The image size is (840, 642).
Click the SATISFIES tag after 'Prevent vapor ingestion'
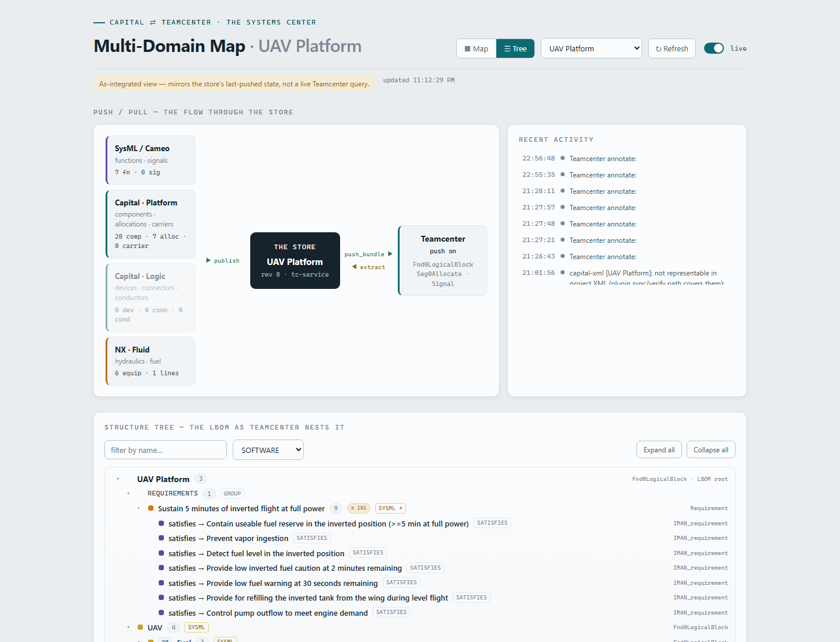(x=312, y=538)
